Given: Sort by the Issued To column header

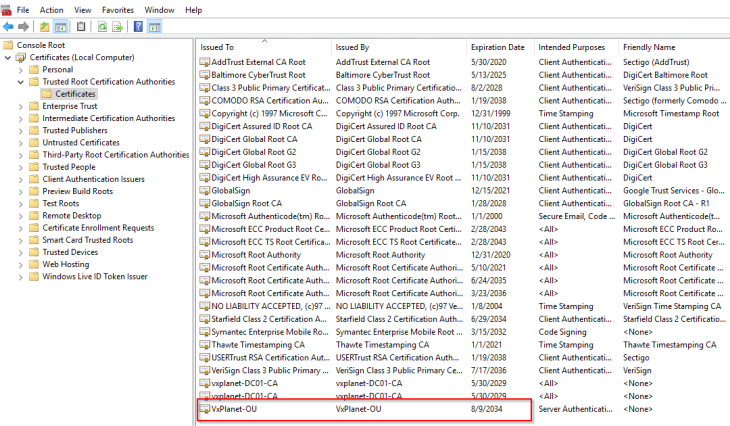Looking at the screenshot, I should (x=217, y=47).
